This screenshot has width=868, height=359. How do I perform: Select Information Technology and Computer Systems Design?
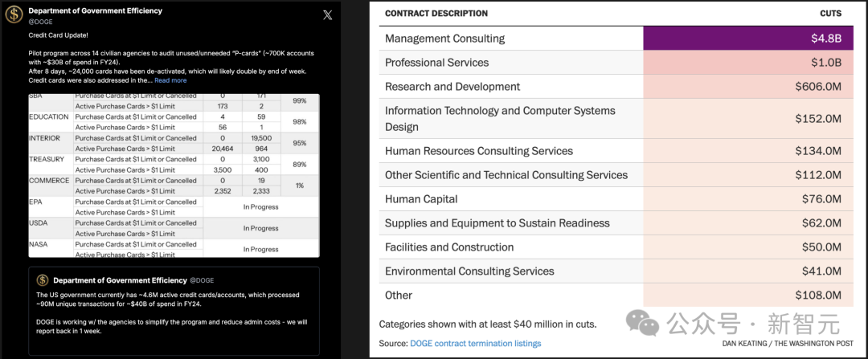pyautogui.click(x=500, y=118)
